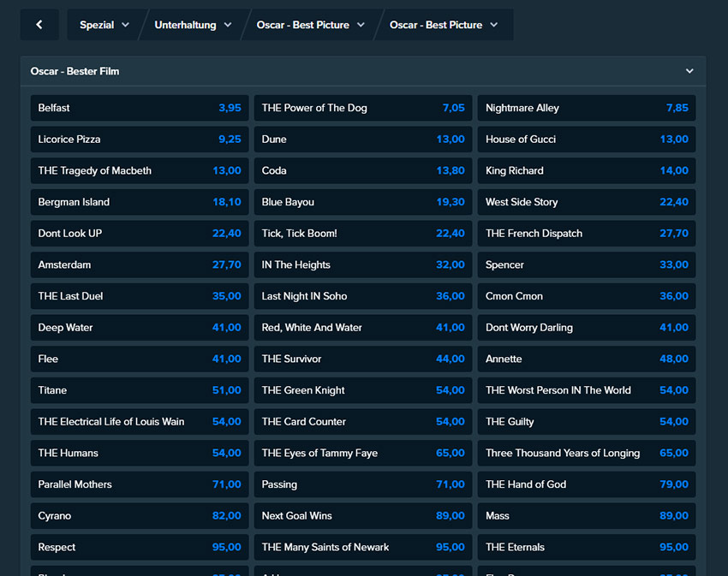The height and width of the screenshot is (576, 728).
Task: Bet on Bergman Island
Action: point(140,202)
